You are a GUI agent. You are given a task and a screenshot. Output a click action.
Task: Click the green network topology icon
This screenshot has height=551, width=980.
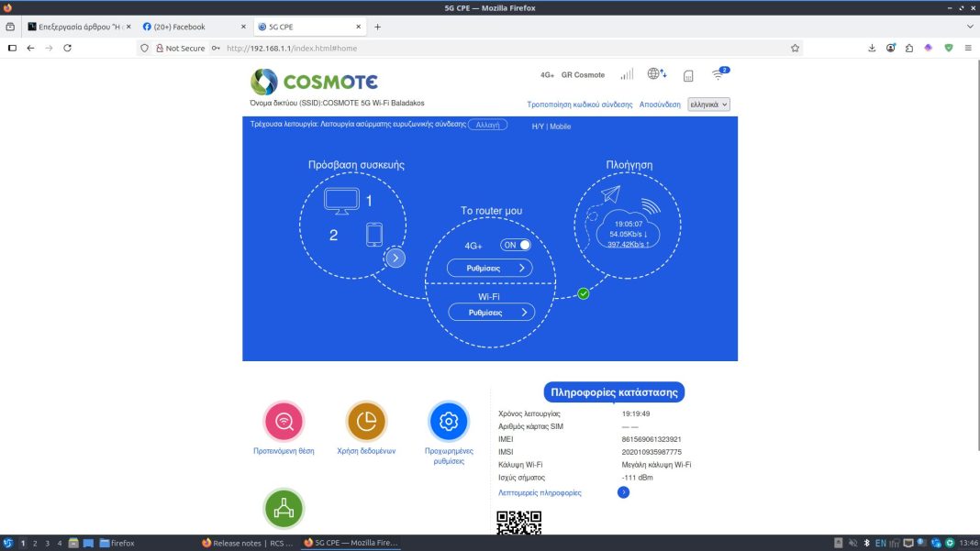coord(284,509)
